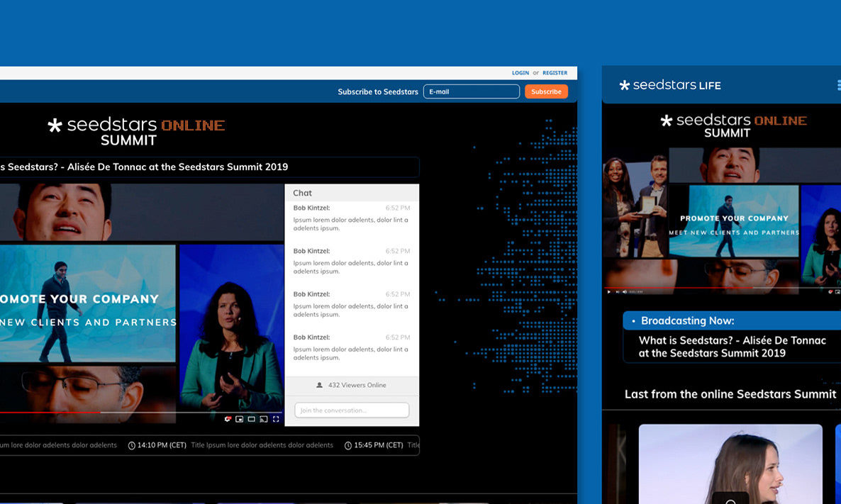Click the Title Ipsum lore schedule text after 14:10
Screen dimensions: 841x504
point(262,446)
